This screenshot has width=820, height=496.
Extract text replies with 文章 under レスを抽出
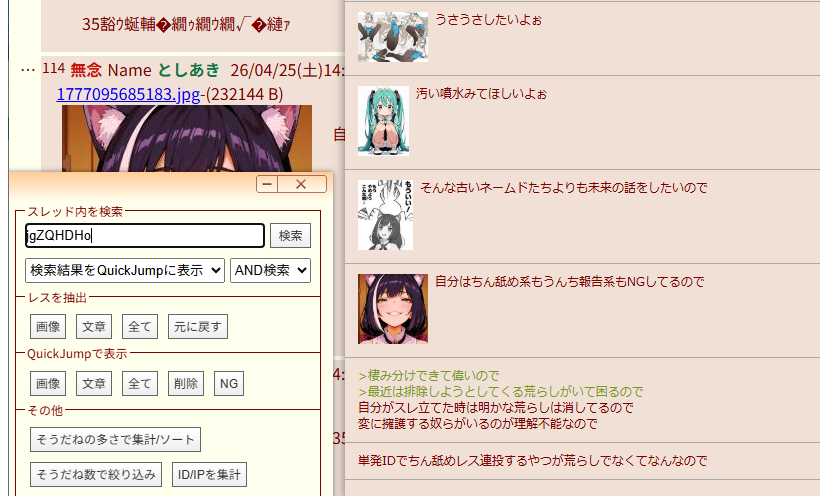94,326
